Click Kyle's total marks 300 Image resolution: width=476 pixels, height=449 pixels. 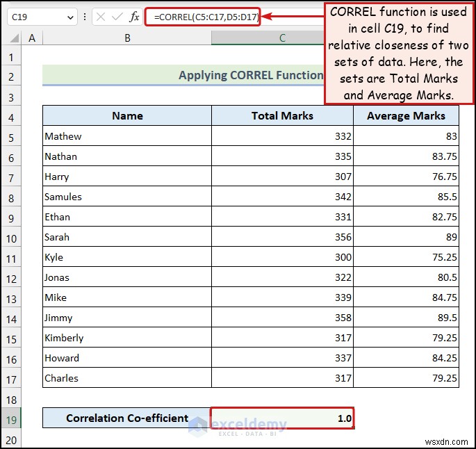point(282,257)
